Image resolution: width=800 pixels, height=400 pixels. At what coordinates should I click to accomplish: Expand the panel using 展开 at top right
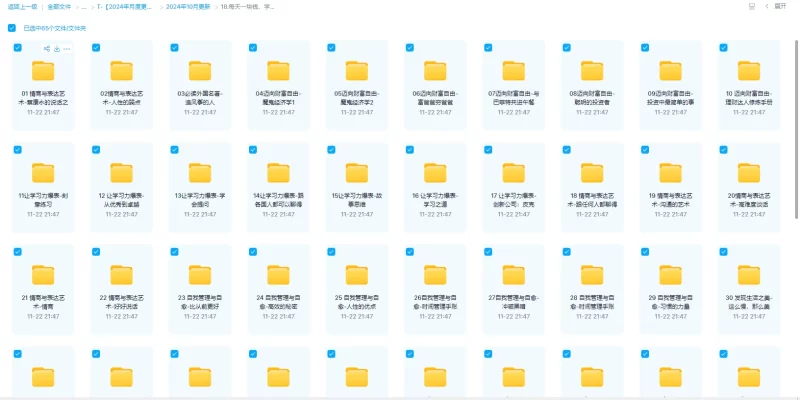coord(780,6)
